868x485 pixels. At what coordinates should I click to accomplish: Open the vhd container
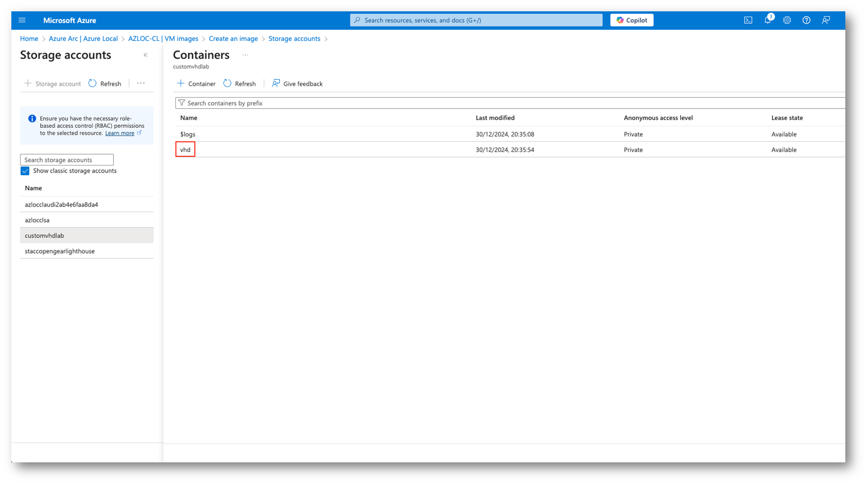(x=185, y=150)
